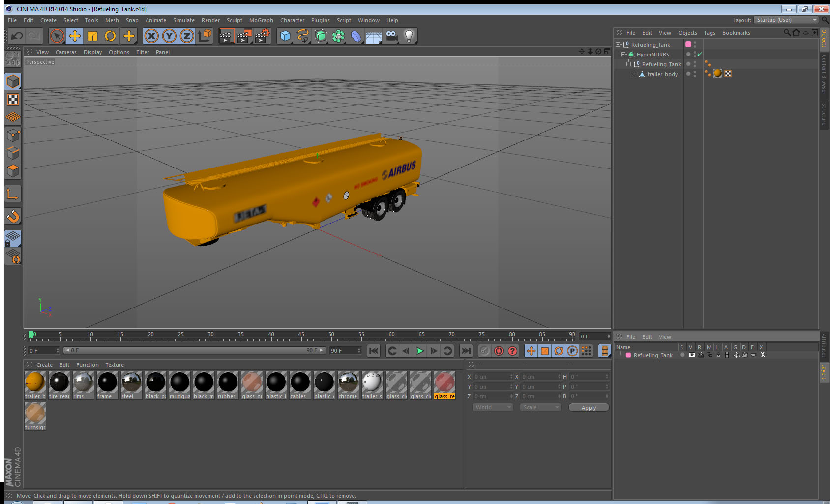
Task: Click the Enable Snap magnet icon
Action: point(13,216)
